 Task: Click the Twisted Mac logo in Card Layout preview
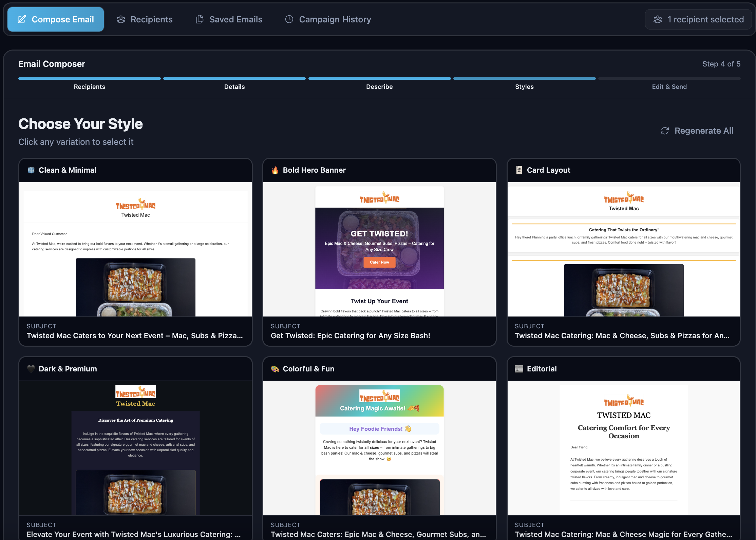pos(624,198)
